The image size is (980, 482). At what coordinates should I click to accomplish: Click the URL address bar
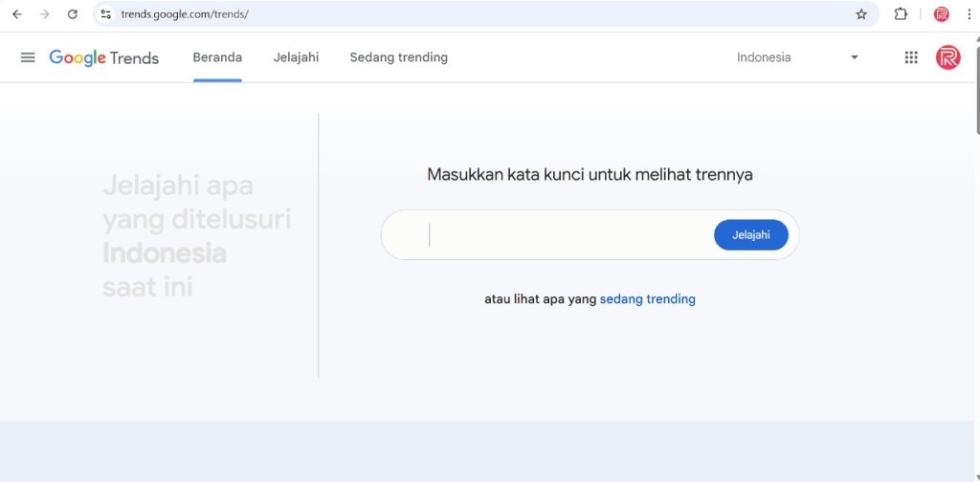click(484, 14)
